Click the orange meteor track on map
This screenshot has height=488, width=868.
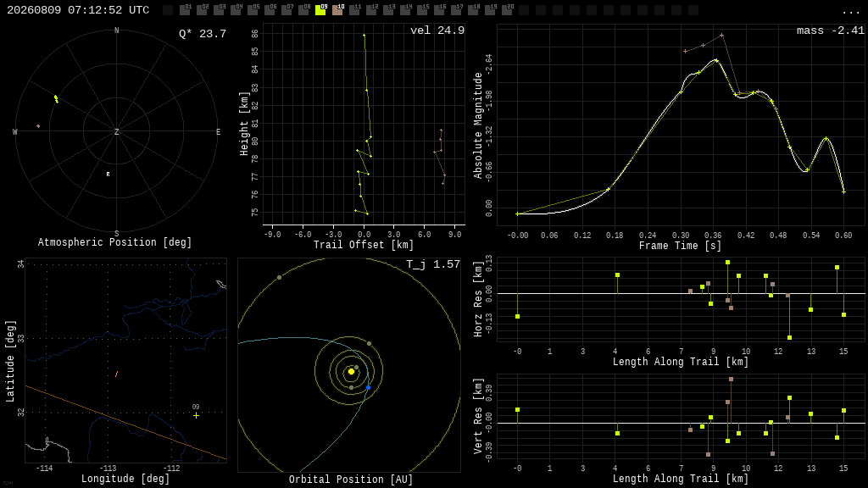[116, 374]
